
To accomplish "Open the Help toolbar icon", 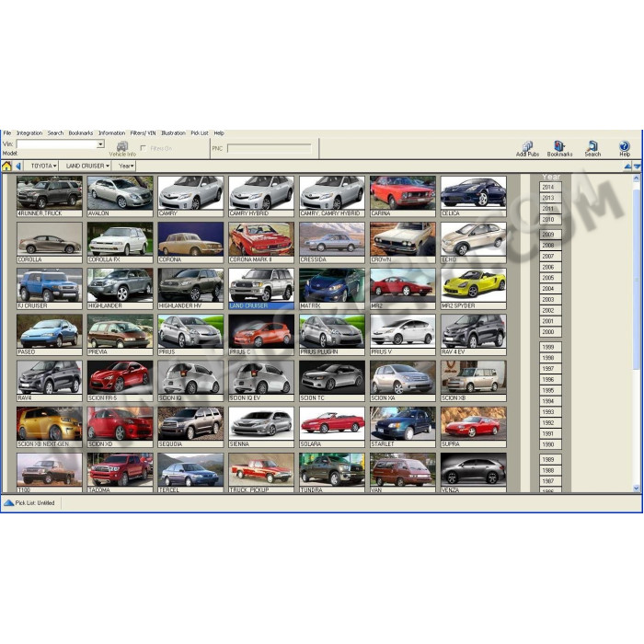I will 625,149.
